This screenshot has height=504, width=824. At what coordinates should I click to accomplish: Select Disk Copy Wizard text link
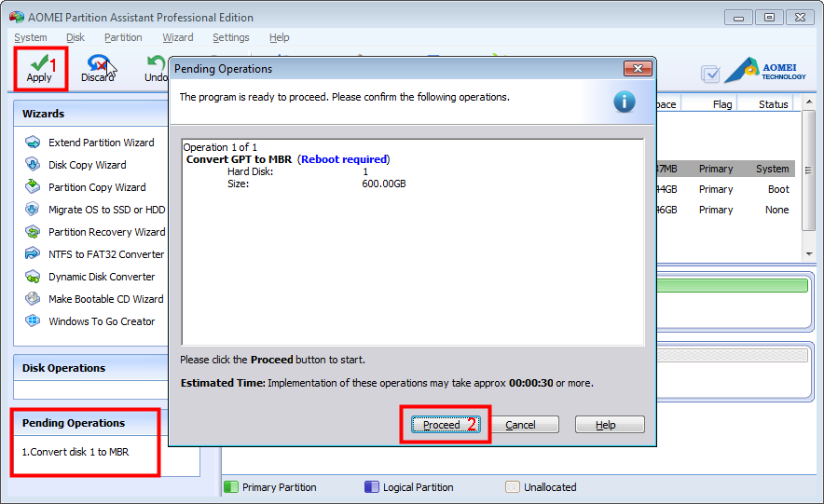88,165
